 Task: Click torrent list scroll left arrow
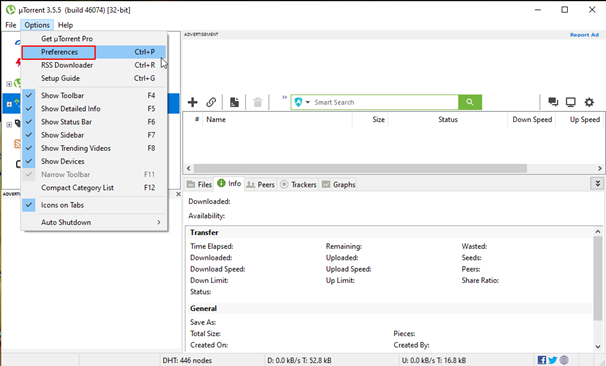tap(189, 169)
